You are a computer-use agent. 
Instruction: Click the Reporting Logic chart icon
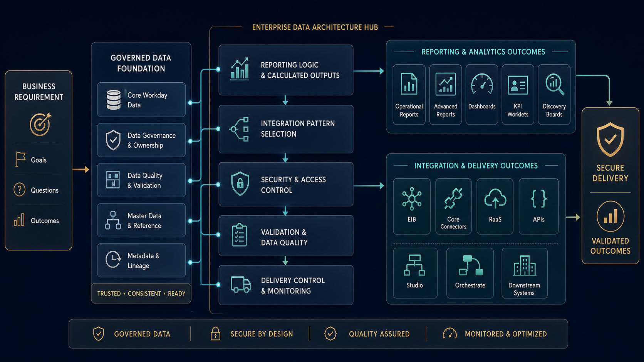click(x=240, y=69)
